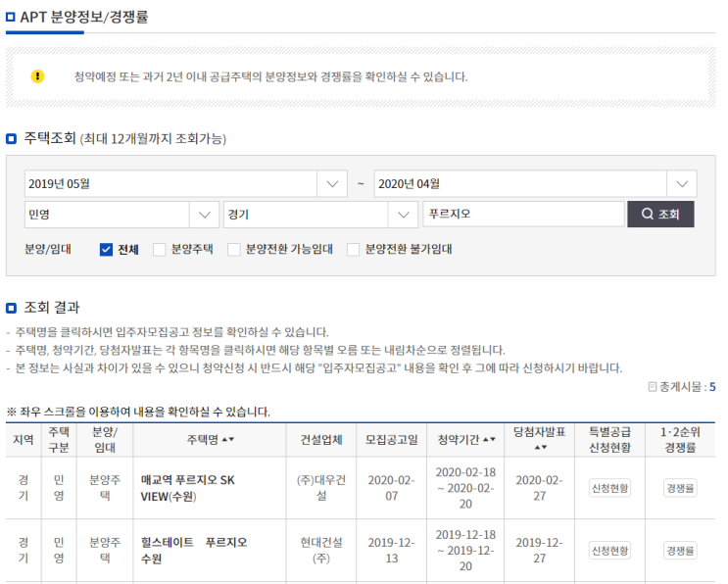Screen dimensions: 728x584
Task: Click the 지역 column header
Action: tap(24, 440)
